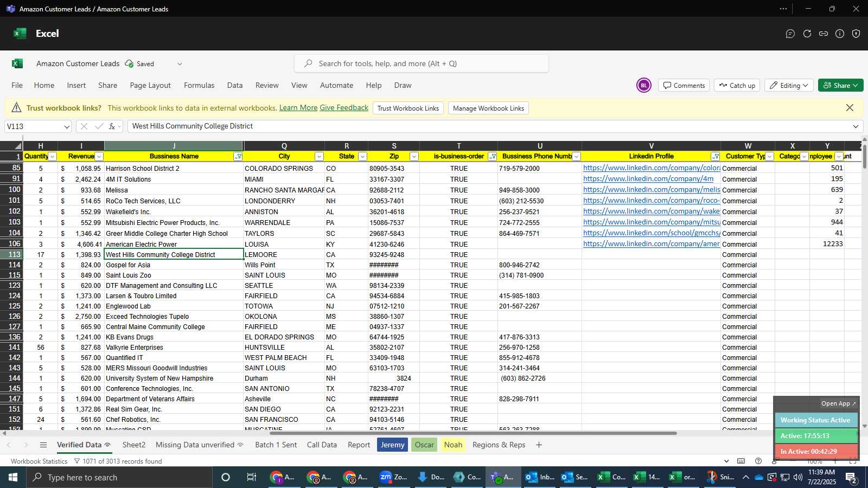This screenshot has height=488, width=868.
Task: Click the Select All corner triangle
Action: point(18,146)
